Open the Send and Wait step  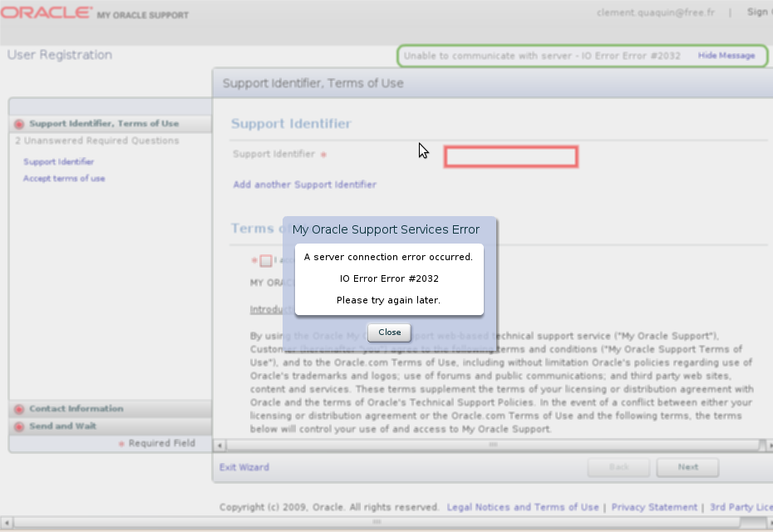(111, 426)
